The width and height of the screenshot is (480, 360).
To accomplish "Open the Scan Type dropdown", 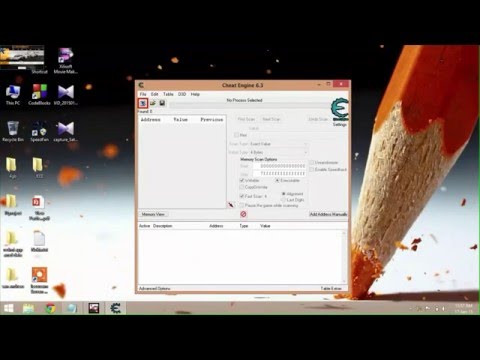I will tap(278, 144).
